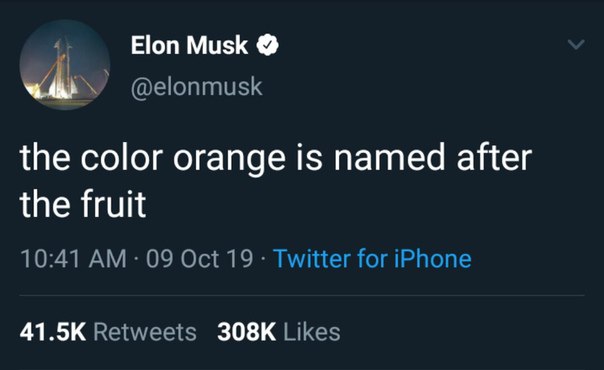Visit the @elonmusk handle
604x370 pixels.
pos(196,87)
